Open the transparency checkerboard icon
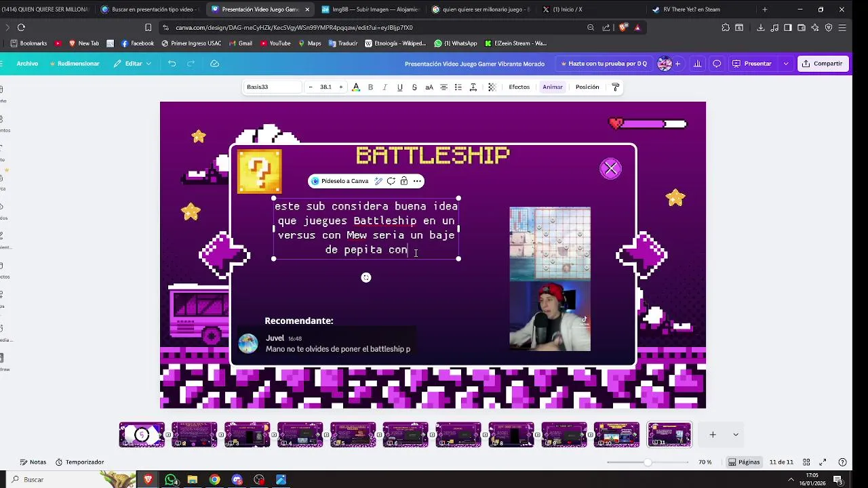This screenshot has height=488, width=868. [x=492, y=87]
